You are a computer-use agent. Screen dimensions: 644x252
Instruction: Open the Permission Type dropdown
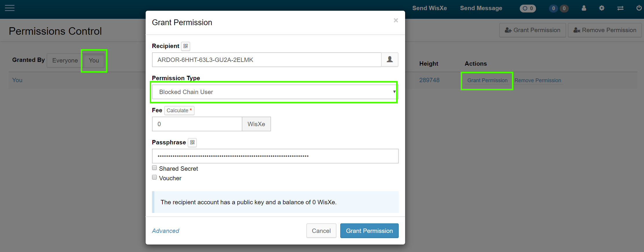coord(275,92)
